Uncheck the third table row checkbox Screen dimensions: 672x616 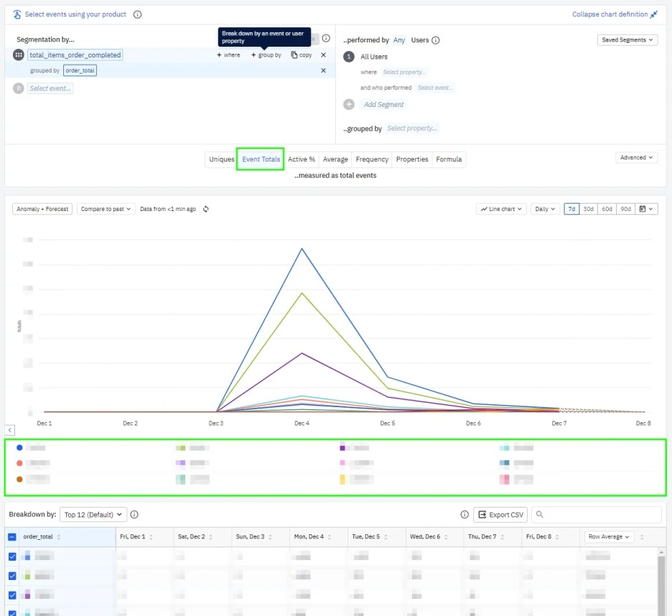12,595
